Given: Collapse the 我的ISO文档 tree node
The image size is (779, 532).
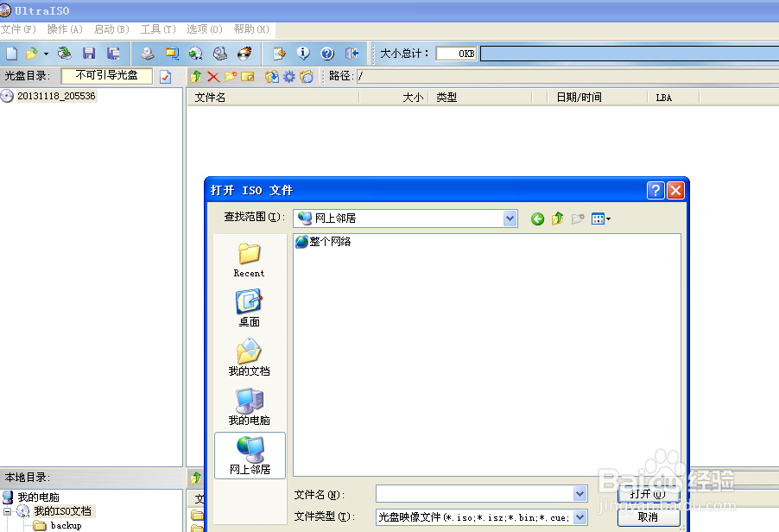Looking at the screenshot, I should click(x=8, y=511).
